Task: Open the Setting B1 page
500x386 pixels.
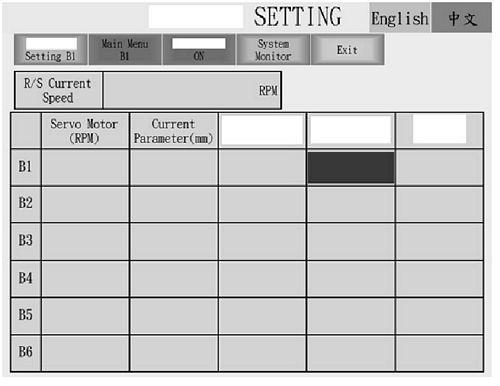Action: pyautogui.click(x=51, y=50)
